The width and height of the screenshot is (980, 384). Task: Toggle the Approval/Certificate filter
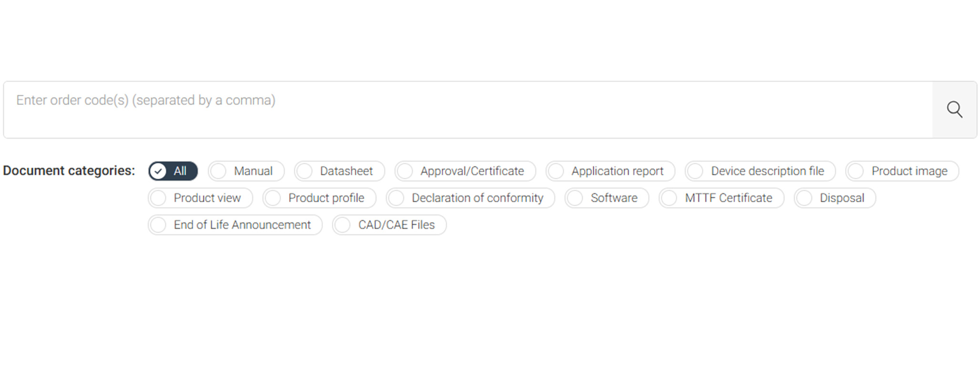tap(465, 171)
